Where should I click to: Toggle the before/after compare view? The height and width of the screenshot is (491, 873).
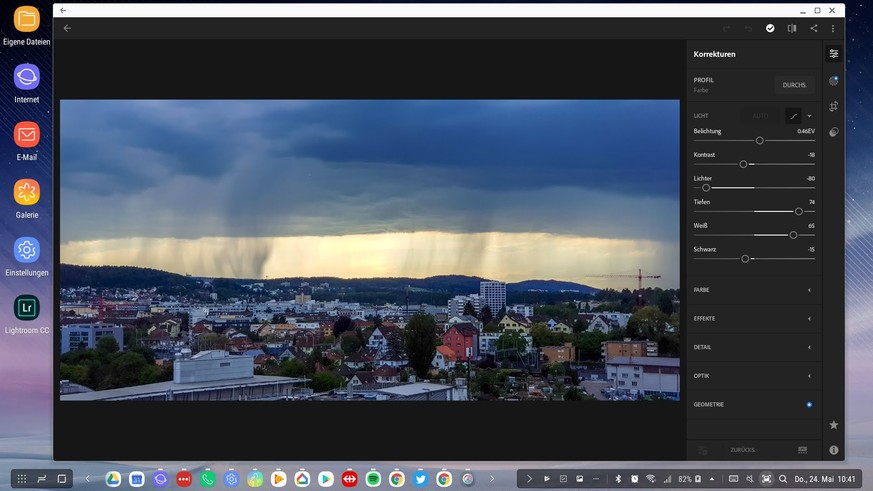791,28
